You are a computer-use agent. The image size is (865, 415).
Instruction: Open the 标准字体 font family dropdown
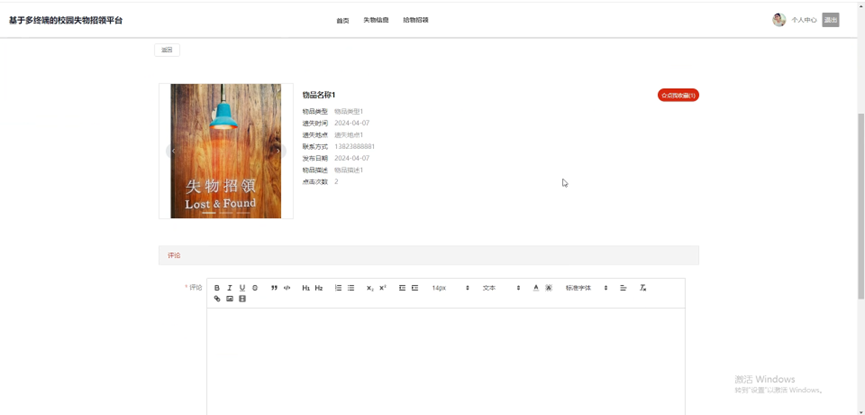pyautogui.click(x=586, y=288)
